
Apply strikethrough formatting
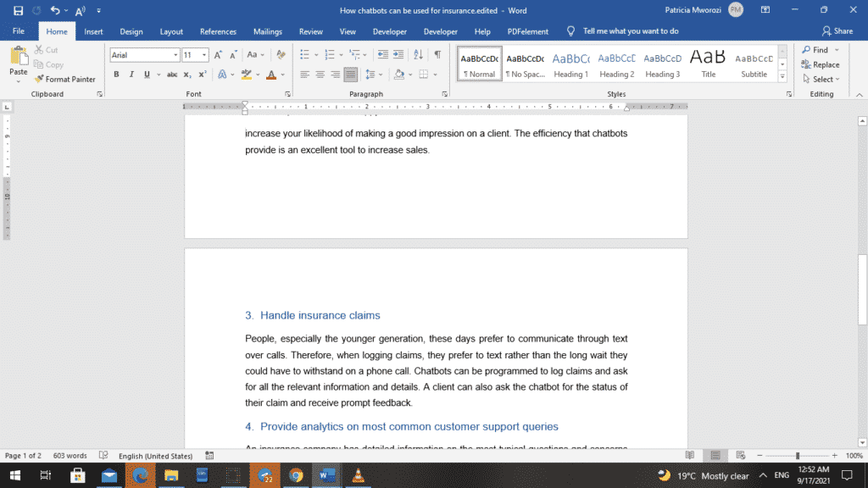click(x=174, y=73)
